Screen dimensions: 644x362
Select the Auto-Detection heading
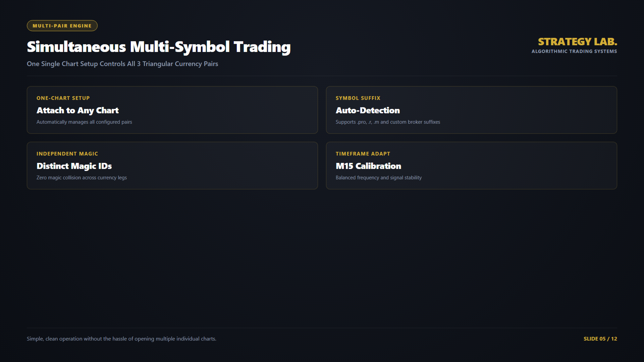tap(368, 110)
